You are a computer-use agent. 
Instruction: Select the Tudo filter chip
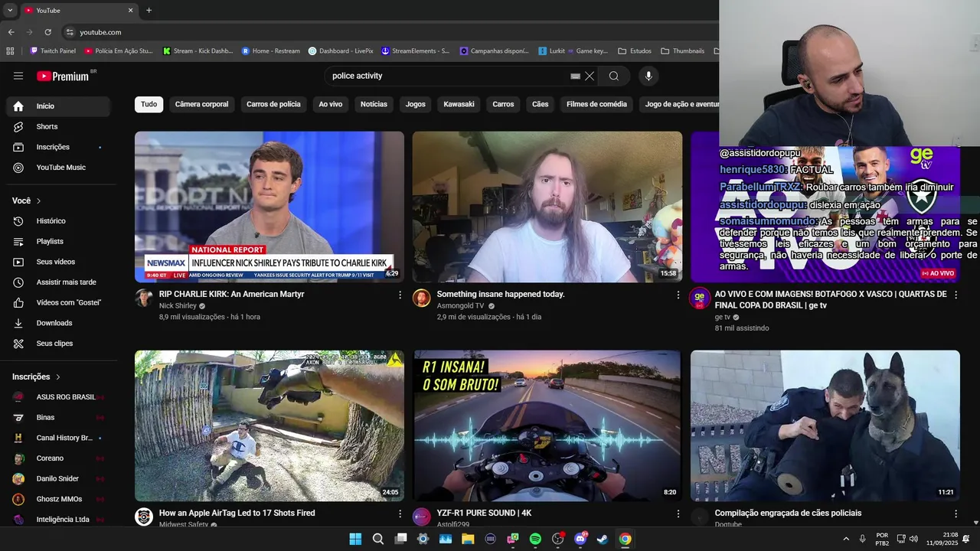149,104
